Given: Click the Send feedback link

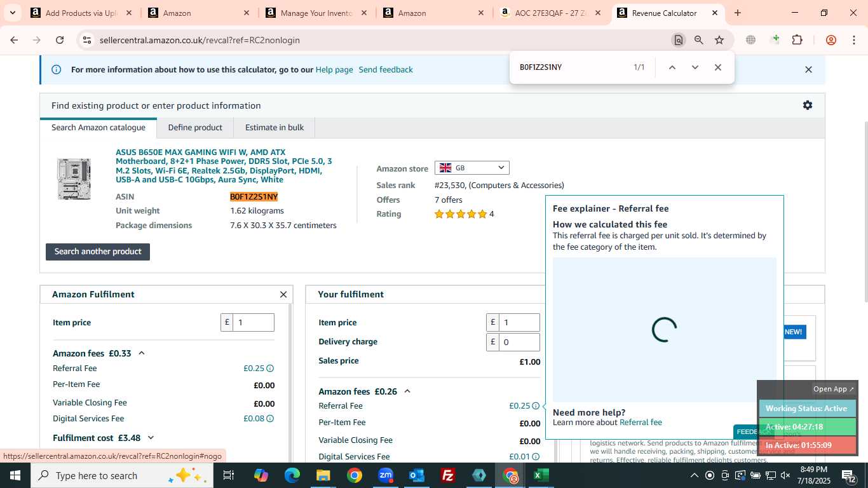Looking at the screenshot, I should pos(386,70).
